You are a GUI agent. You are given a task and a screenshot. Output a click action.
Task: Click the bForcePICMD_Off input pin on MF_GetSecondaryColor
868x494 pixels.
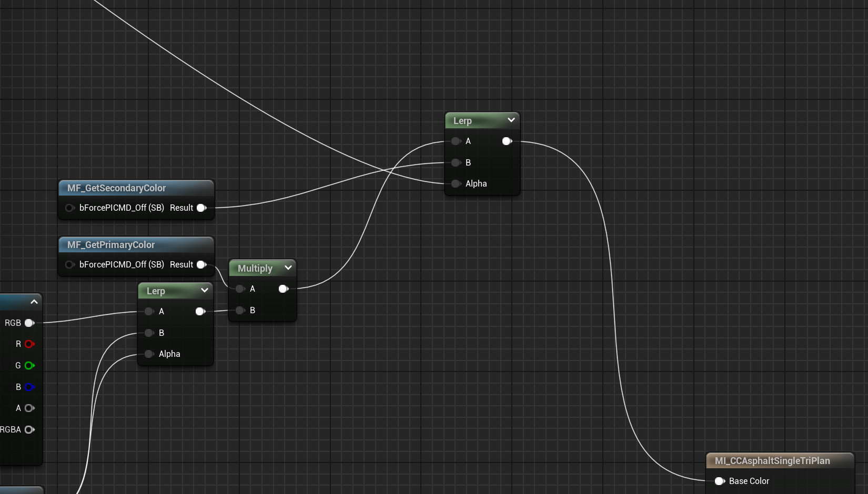(69, 208)
